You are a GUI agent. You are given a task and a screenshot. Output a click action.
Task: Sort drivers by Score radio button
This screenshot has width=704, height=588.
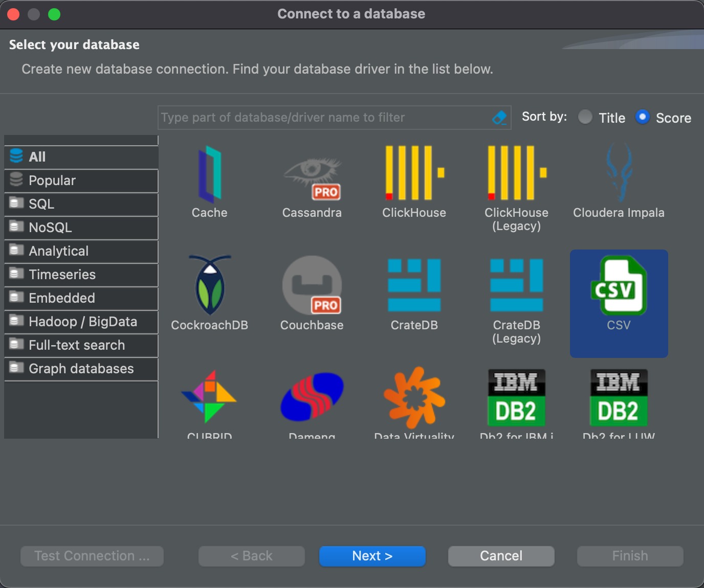click(x=643, y=117)
